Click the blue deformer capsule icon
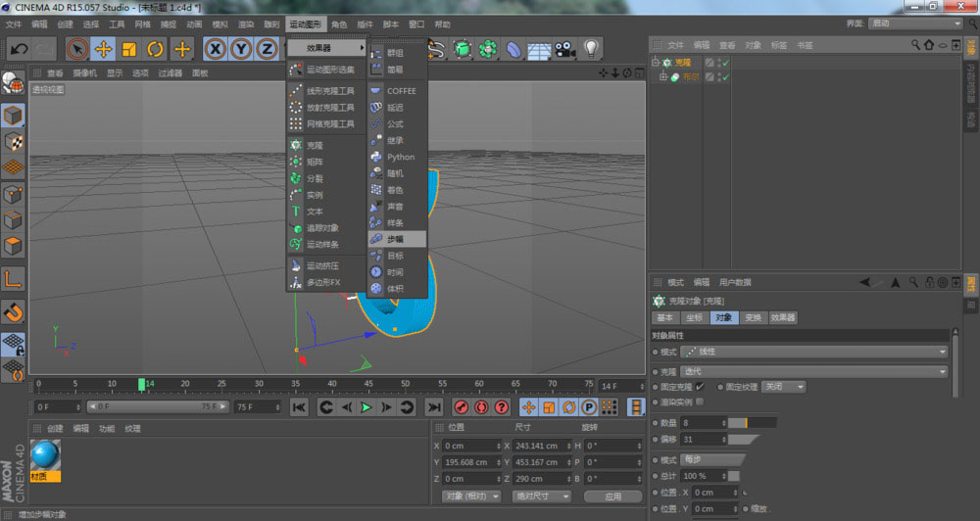980x521 pixels. (x=514, y=49)
